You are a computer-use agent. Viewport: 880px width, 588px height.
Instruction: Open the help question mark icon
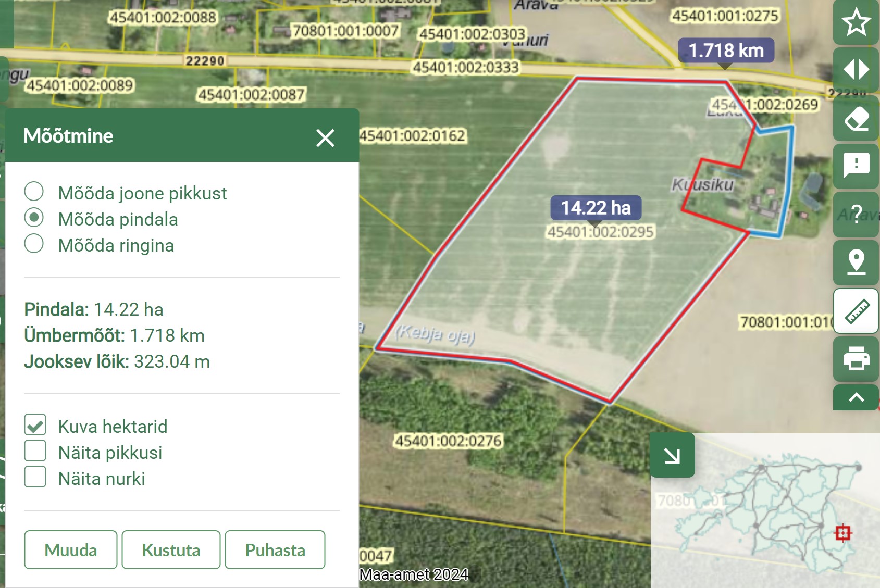(x=856, y=214)
